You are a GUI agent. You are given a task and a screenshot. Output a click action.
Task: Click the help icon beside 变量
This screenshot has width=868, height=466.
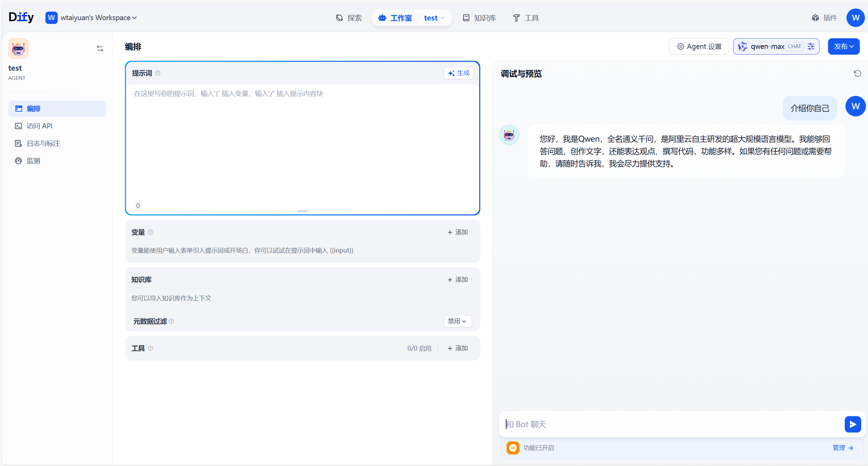pyautogui.click(x=151, y=232)
